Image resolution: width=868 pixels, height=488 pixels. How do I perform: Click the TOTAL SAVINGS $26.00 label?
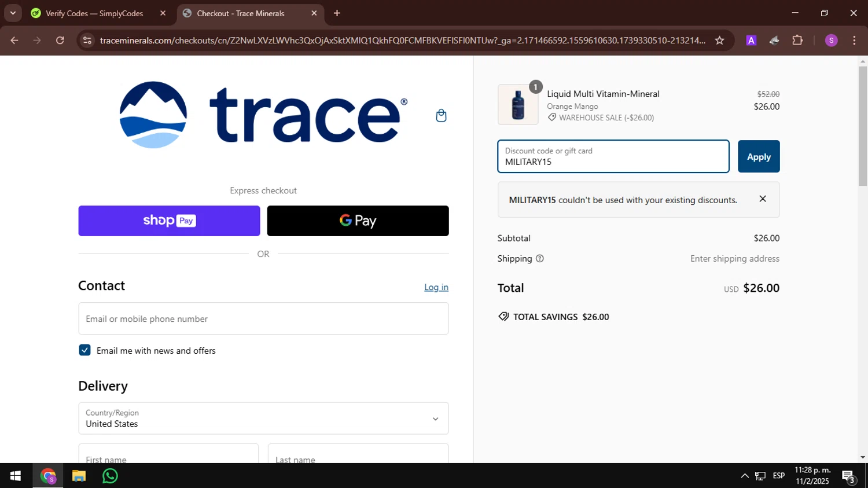coord(554,317)
